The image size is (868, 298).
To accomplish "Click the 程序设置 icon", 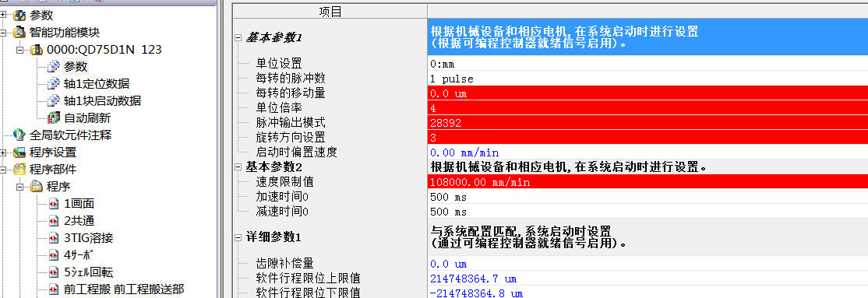I will coord(19,152).
